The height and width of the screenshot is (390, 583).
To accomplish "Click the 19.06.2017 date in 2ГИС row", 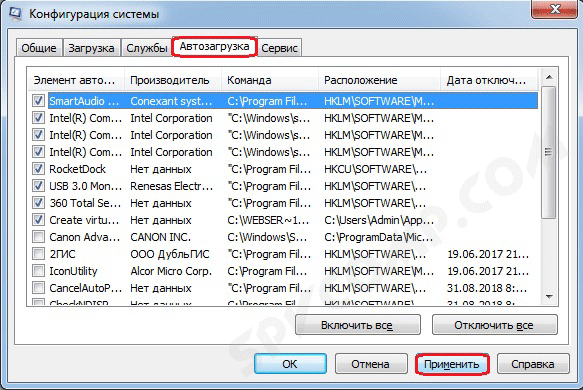I will point(488,254).
